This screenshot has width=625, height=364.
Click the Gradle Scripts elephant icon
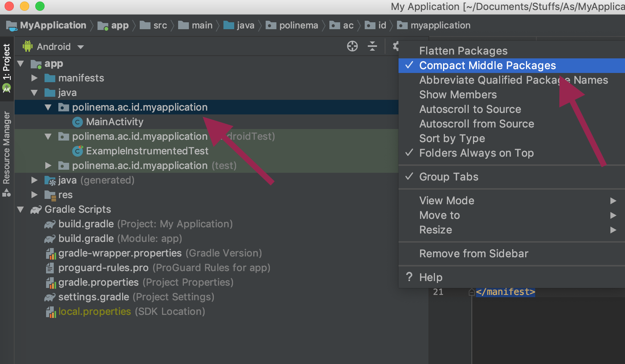click(36, 210)
